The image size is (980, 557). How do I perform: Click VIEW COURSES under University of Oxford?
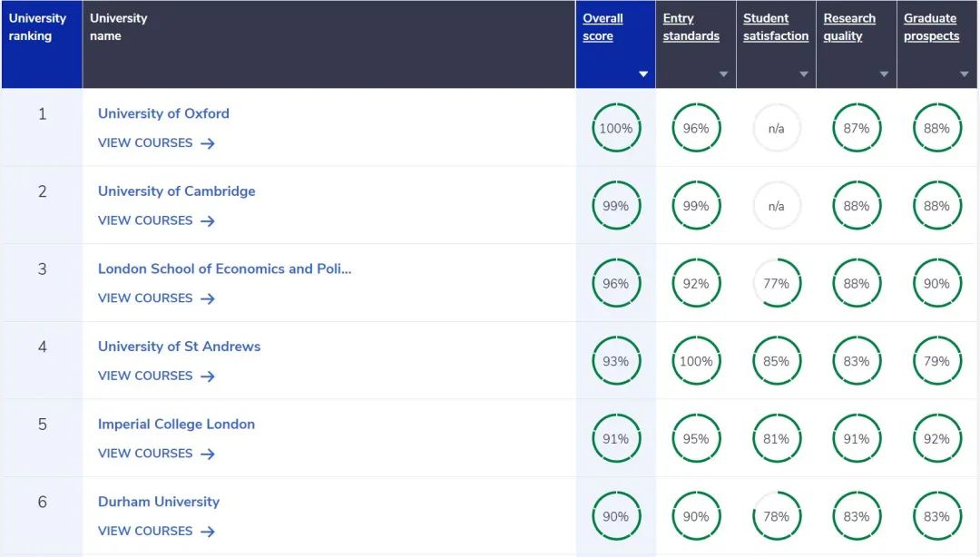click(156, 143)
